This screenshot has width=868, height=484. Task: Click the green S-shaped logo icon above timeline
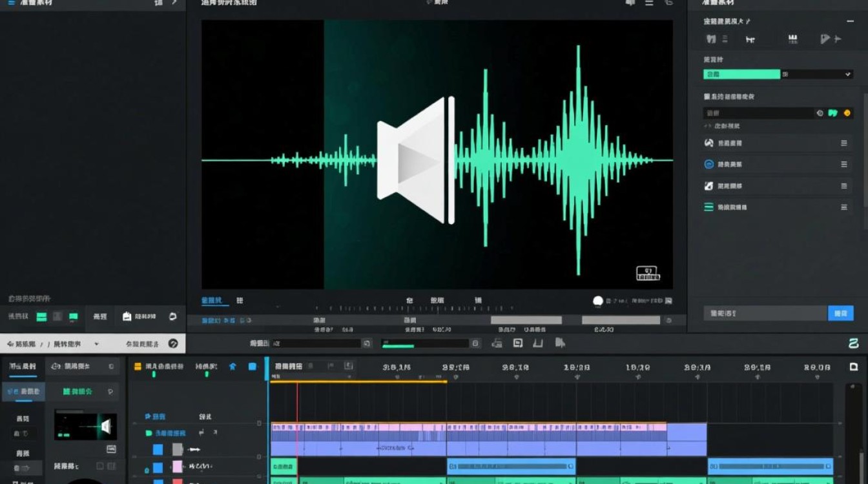click(853, 343)
